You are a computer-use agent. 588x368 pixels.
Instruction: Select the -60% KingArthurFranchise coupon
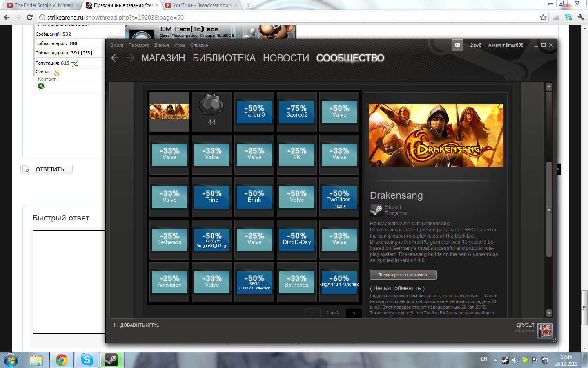(x=339, y=282)
